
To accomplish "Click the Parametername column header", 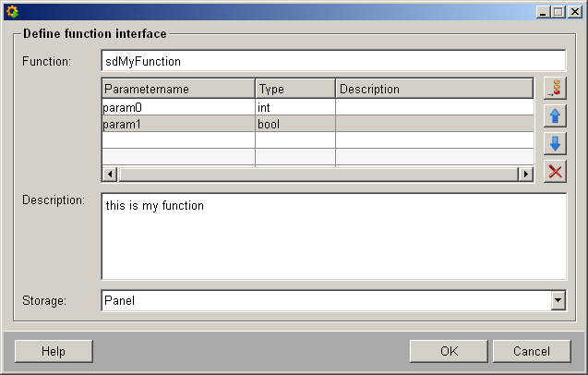I will click(178, 89).
